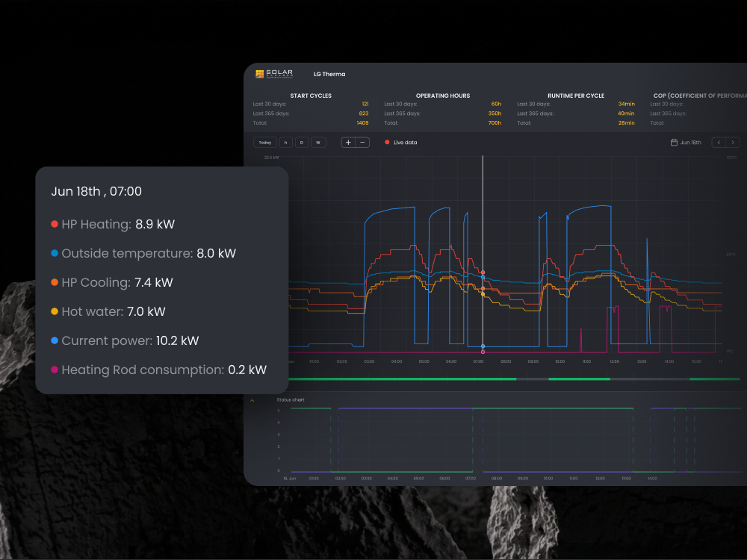747x560 pixels.
Task: Click HP Cooling 7.4 kW entry
Action: 112,282
